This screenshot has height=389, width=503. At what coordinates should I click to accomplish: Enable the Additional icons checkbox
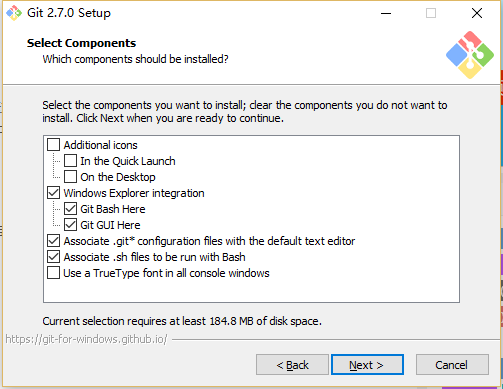(54, 145)
